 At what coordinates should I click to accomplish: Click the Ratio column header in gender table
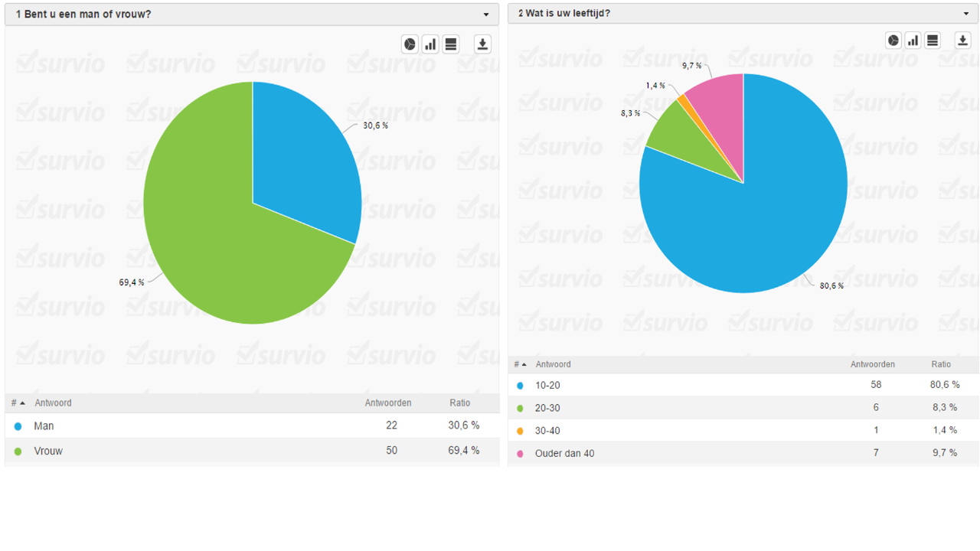(x=460, y=403)
